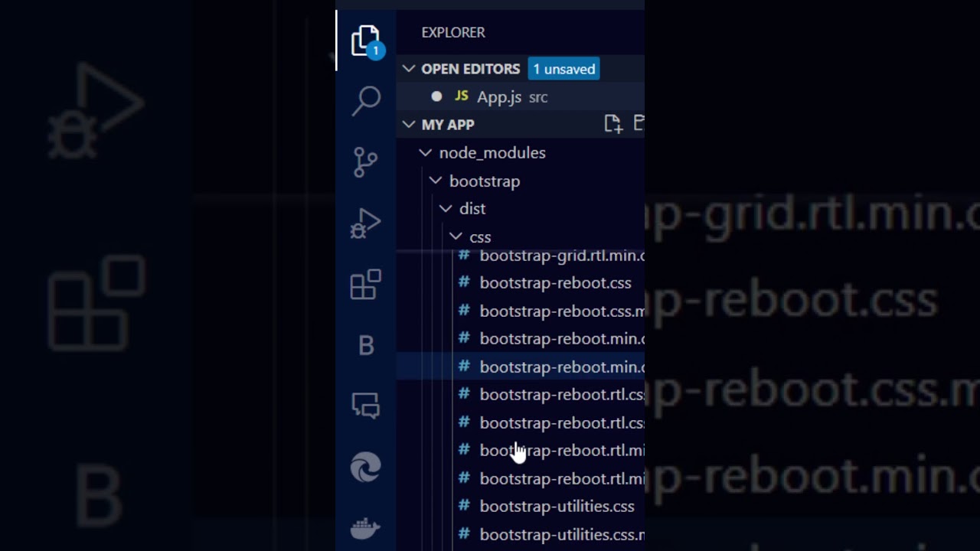This screenshot has width=980, height=551.
Task: Click the unsaved dot beside App.js
Action: click(x=436, y=96)
